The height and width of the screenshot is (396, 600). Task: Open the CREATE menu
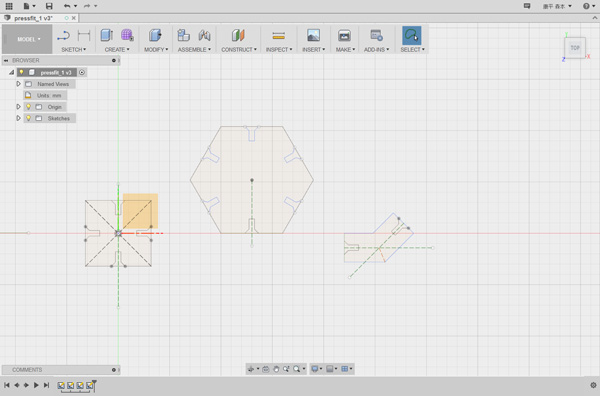coord(117,49)
